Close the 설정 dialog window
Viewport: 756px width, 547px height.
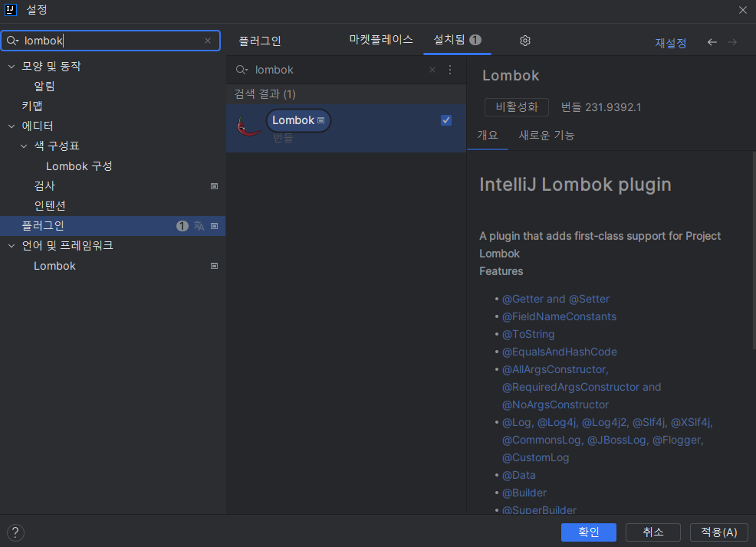pos(742,10)
